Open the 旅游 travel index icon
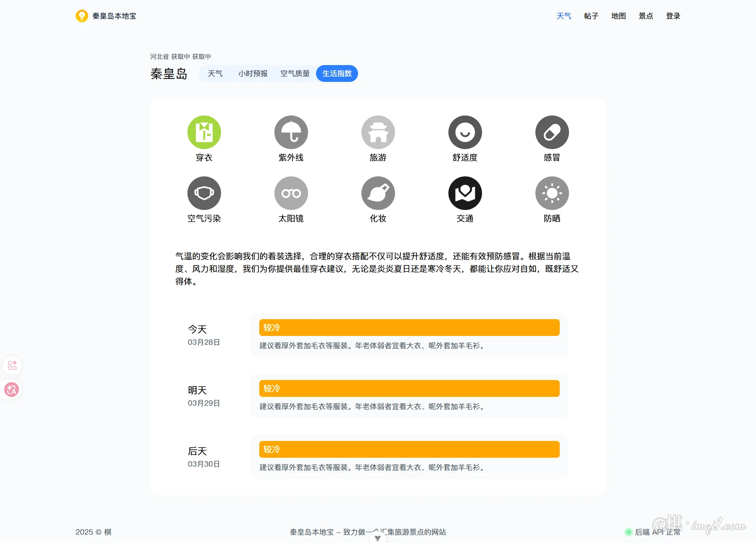 coord(378,132)
